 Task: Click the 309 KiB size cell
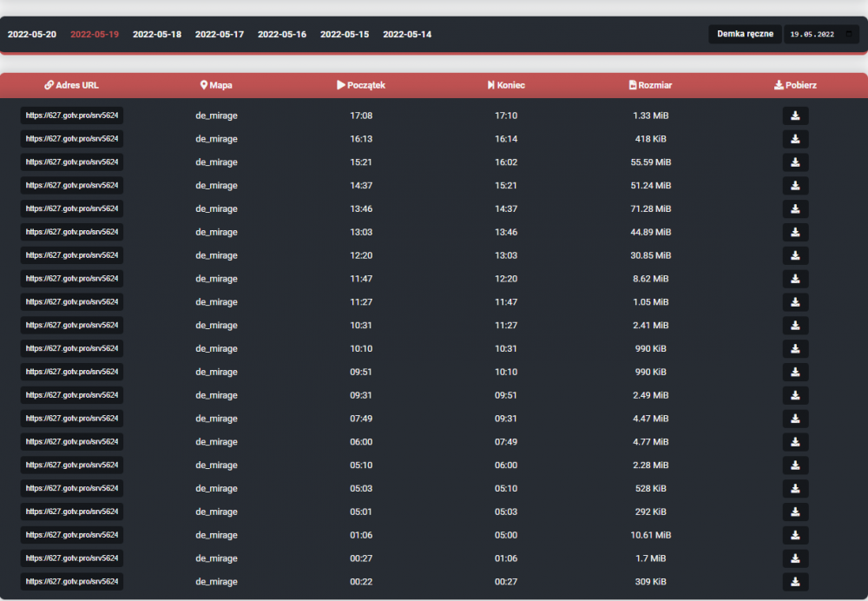(x=650, y=581)
